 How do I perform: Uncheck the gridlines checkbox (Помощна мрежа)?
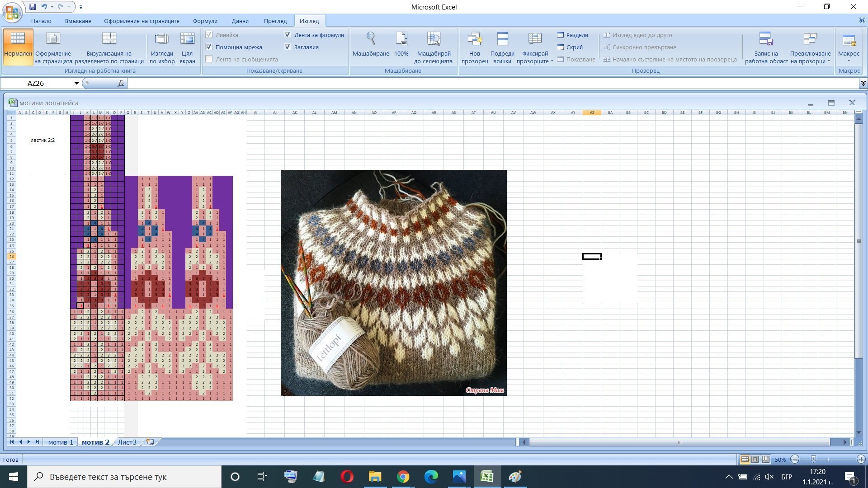[209, 47]
